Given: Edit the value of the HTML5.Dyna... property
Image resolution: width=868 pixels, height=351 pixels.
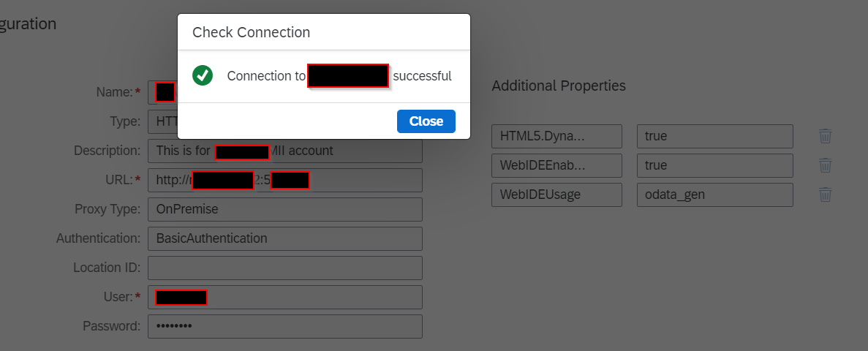Looking at the screenshot, I should tap(714, 136).
